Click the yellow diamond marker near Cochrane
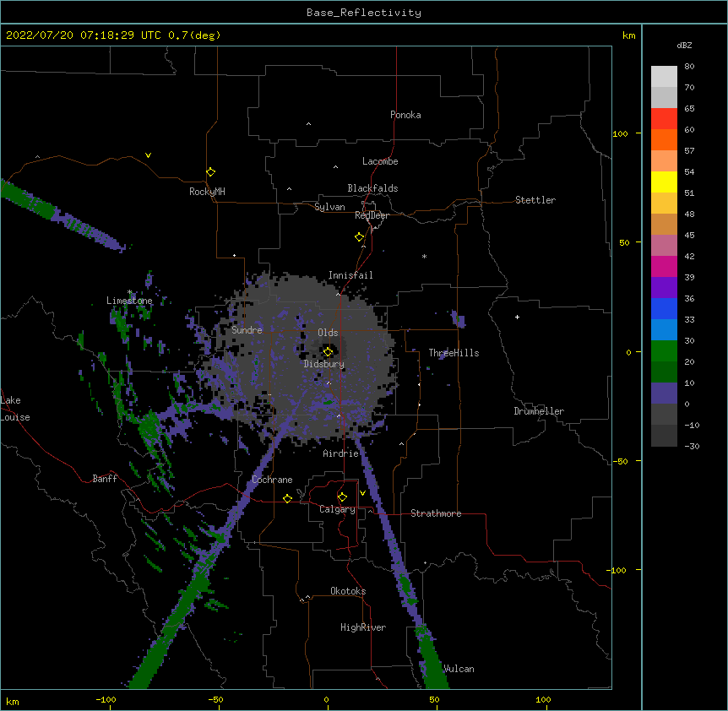Image resolution: width=728 pixels, height=711 pixels. [287, 498]
